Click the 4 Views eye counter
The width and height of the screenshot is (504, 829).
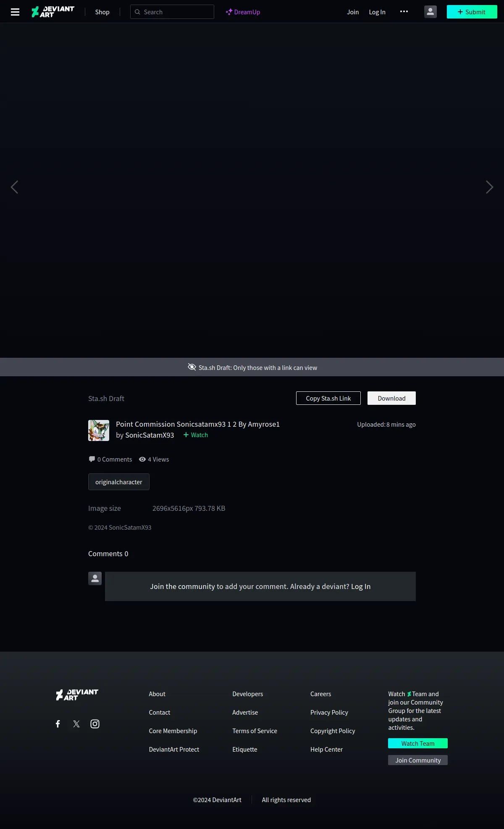click(x=154, y=459)
